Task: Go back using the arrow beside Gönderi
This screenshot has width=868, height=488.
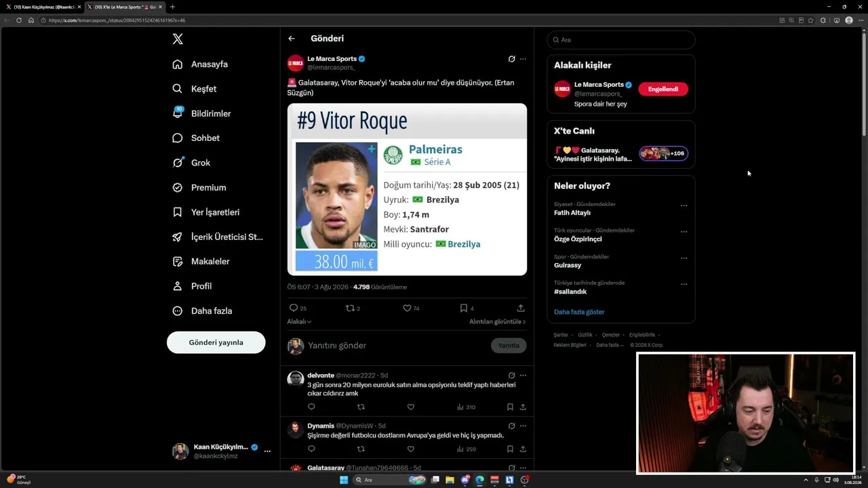Action: click(x=292, y=39)
